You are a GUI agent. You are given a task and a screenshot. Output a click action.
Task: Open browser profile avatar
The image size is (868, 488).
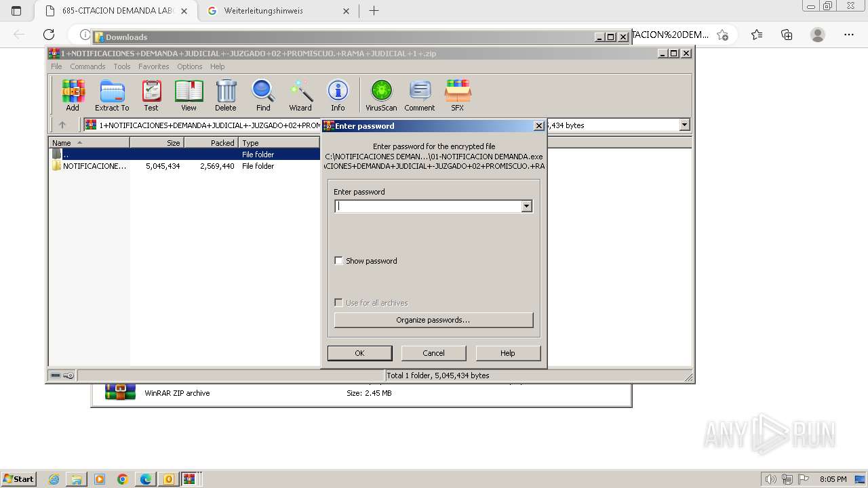tap(818, 35)
